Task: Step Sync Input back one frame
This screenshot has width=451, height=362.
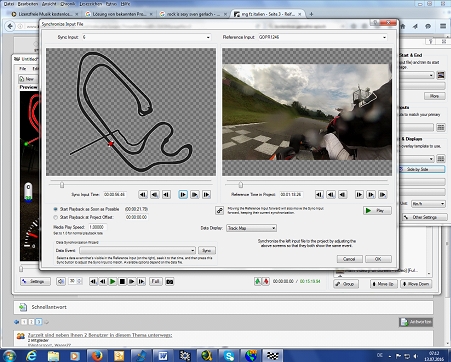Action: coord(166,194)
